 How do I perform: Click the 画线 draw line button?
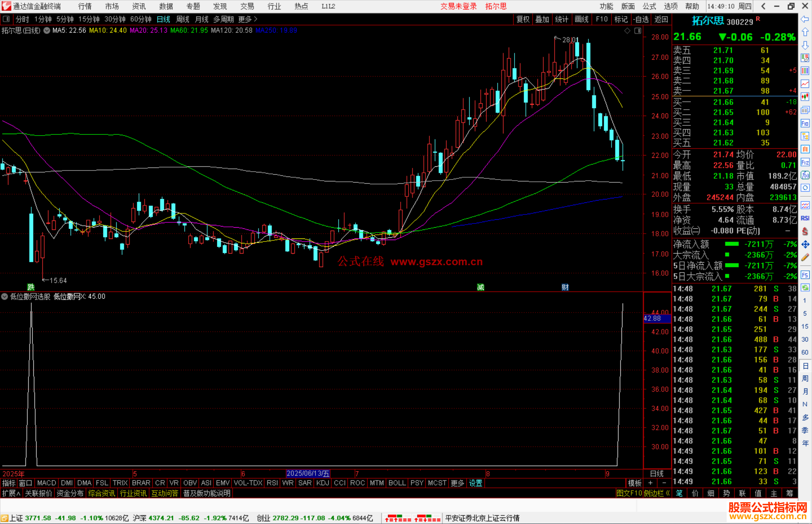tap(582, 19)
